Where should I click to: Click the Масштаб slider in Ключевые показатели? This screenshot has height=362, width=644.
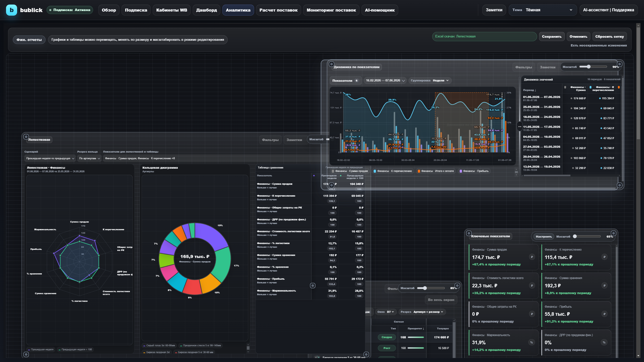click(x=588, y=236)
